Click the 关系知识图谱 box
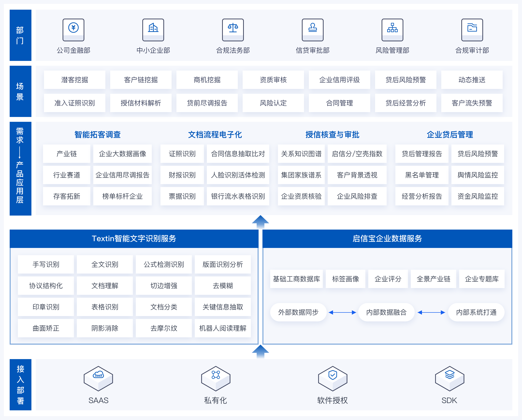Image resolution: width=522 pixels, height=420 pixels. point(301,154)
